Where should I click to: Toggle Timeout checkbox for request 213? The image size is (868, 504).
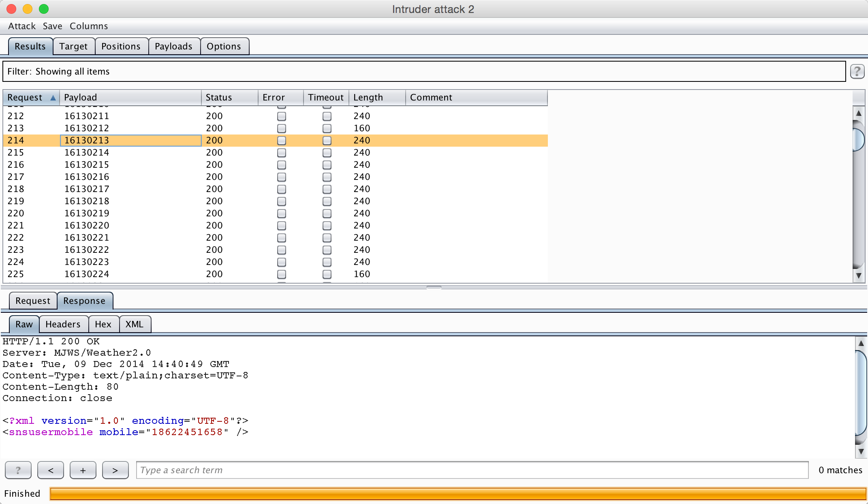[327, 128]
